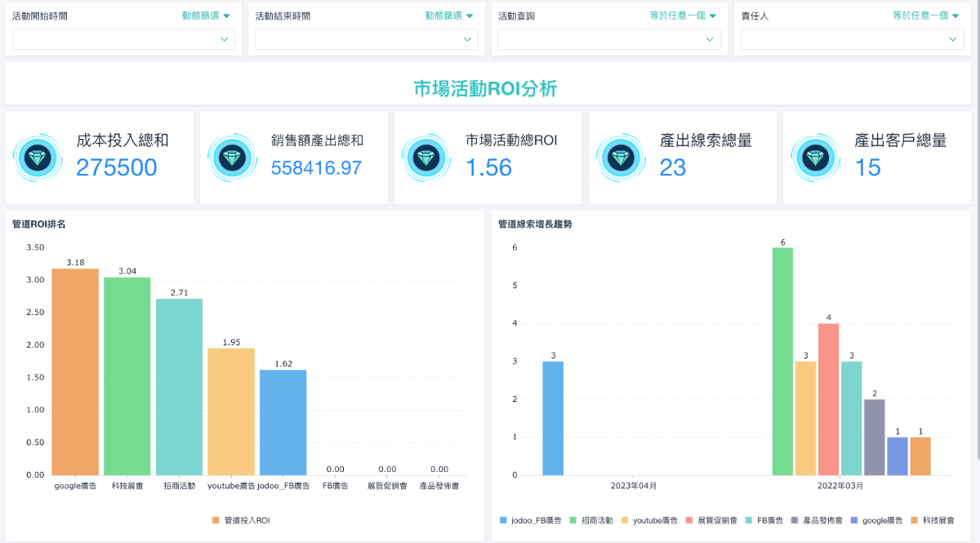Open the 活動開始時間 selection dropdown

[x=122, y=38]
